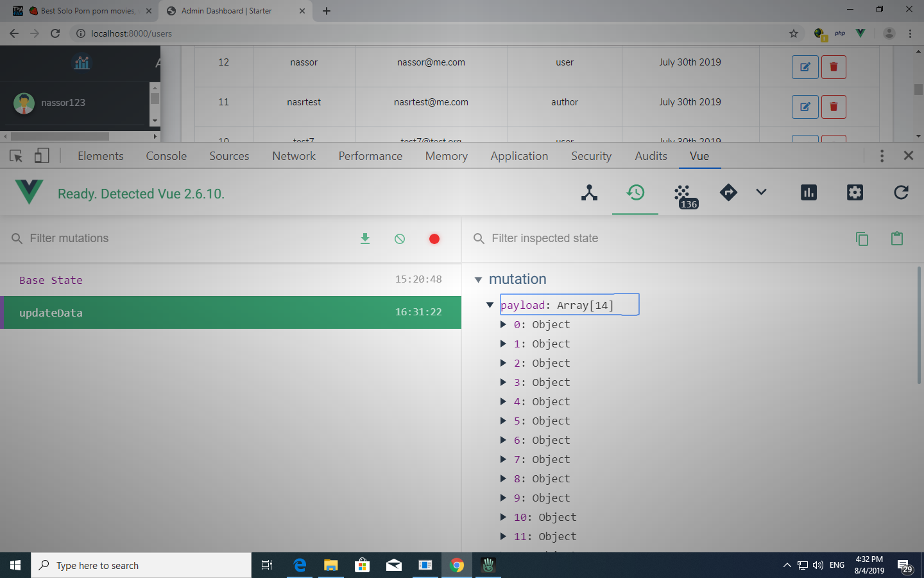Open the Routing panel in Vue devtools

coord(728,193)
